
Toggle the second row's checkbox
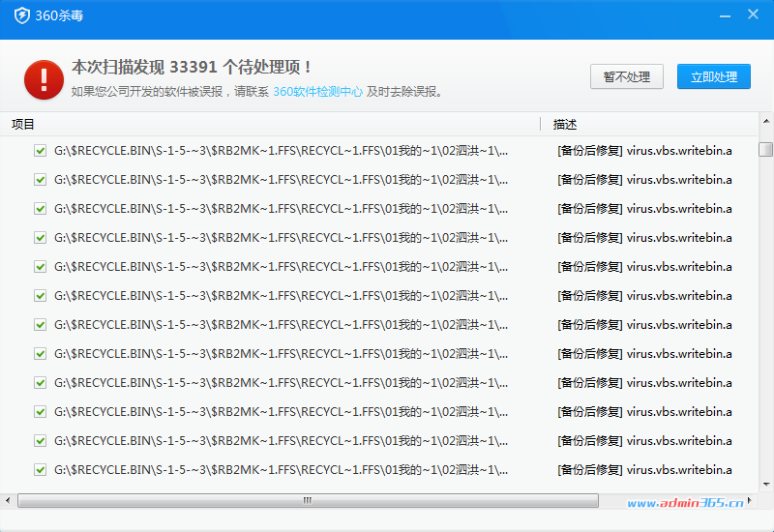[40, 180]
